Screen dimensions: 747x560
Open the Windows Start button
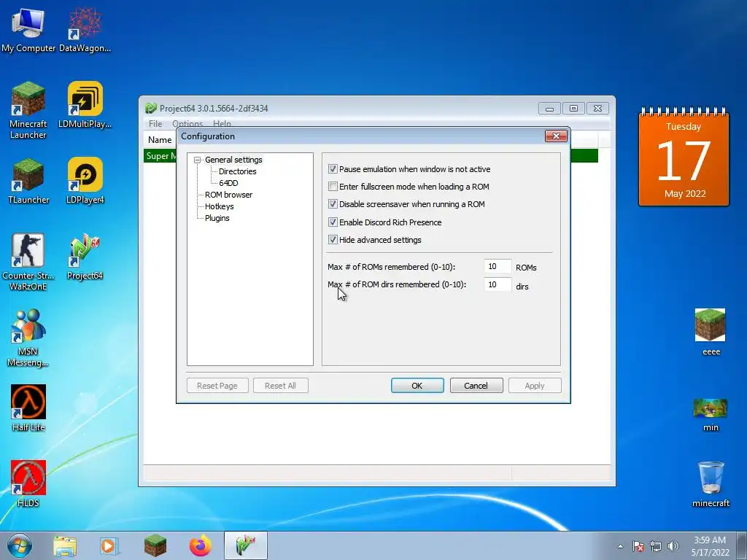point(20,545)
